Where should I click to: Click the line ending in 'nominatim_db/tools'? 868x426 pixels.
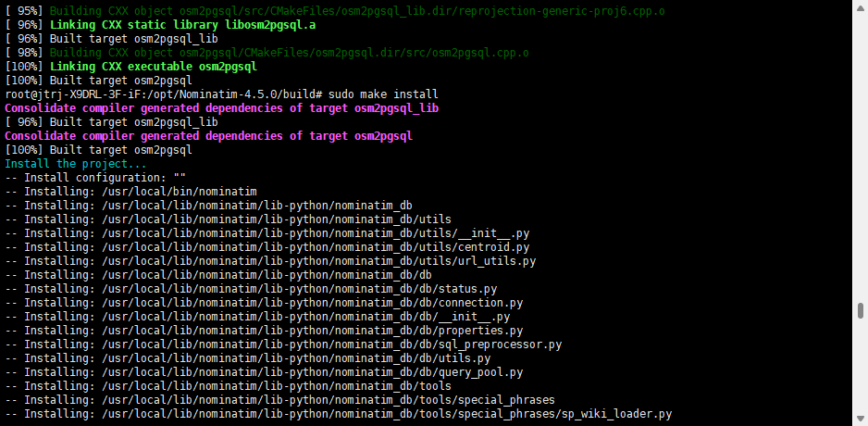[x=229, y=386]
